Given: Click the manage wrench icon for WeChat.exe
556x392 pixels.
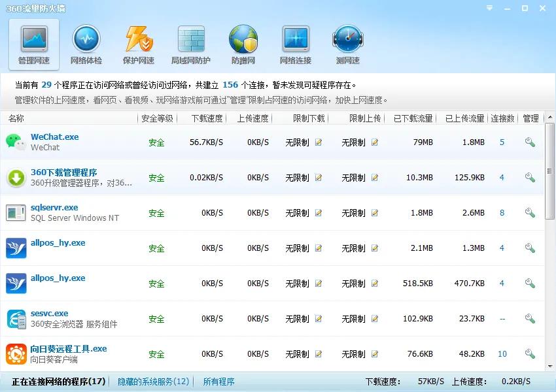Looking at the screenshot, I should (530, 142).
